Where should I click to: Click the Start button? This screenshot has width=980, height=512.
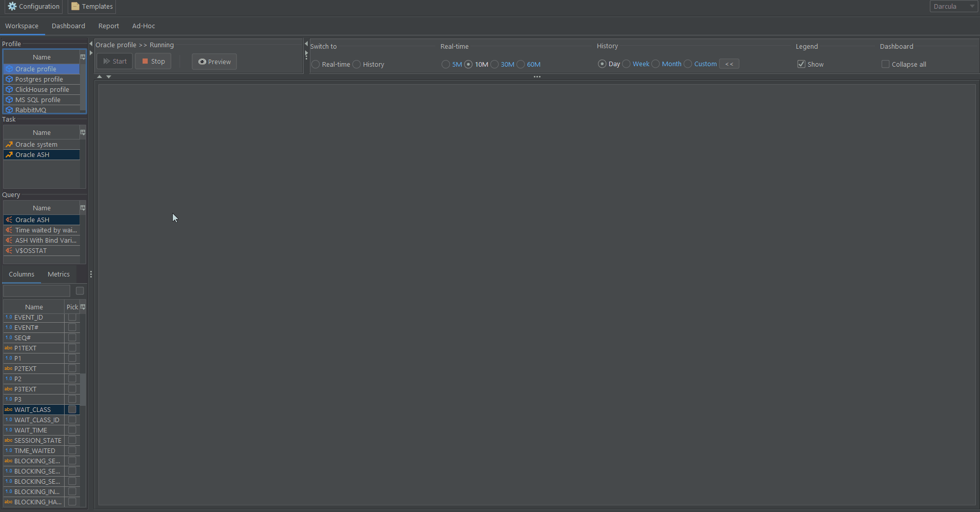pyautogui.click(x=115, y=61)
